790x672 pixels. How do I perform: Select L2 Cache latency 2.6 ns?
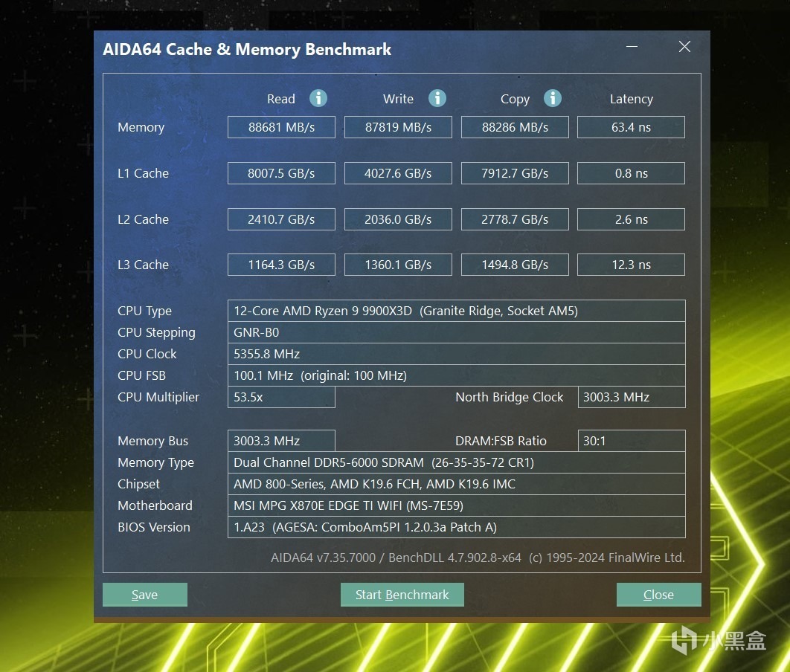point(631,219)
